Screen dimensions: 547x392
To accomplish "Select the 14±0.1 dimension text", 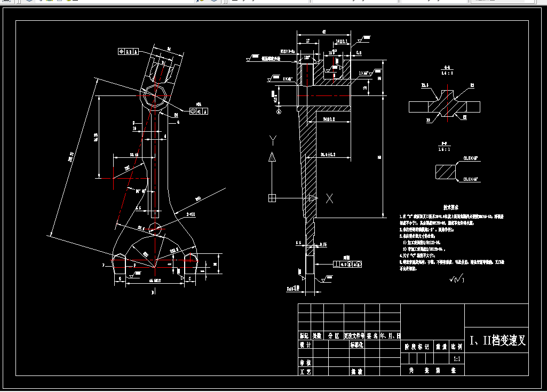I will click(x=342, y=41).
